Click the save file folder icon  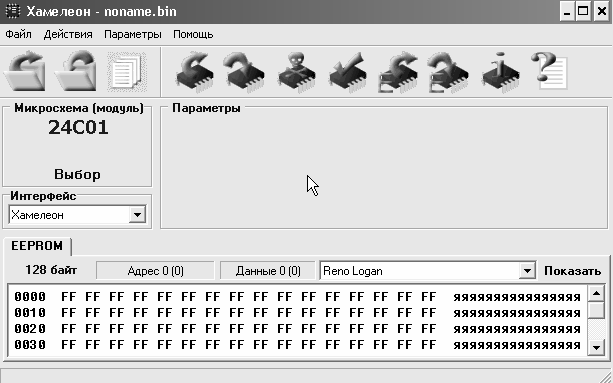76,72
